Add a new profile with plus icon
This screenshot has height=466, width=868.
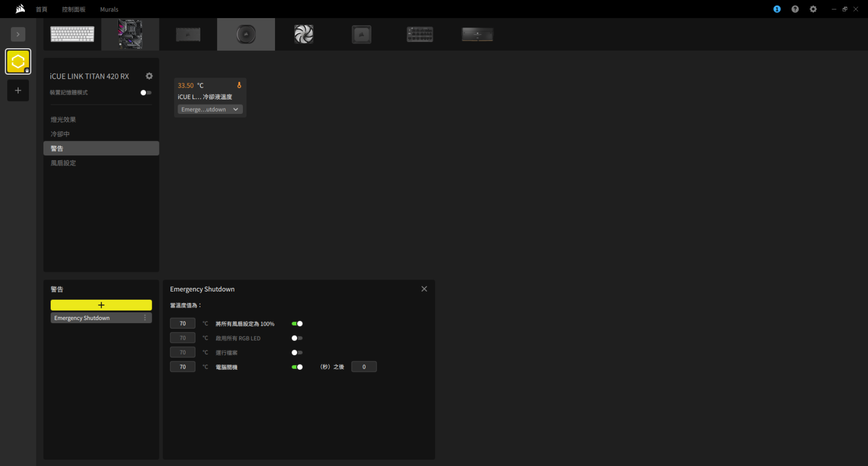(18, 91)
